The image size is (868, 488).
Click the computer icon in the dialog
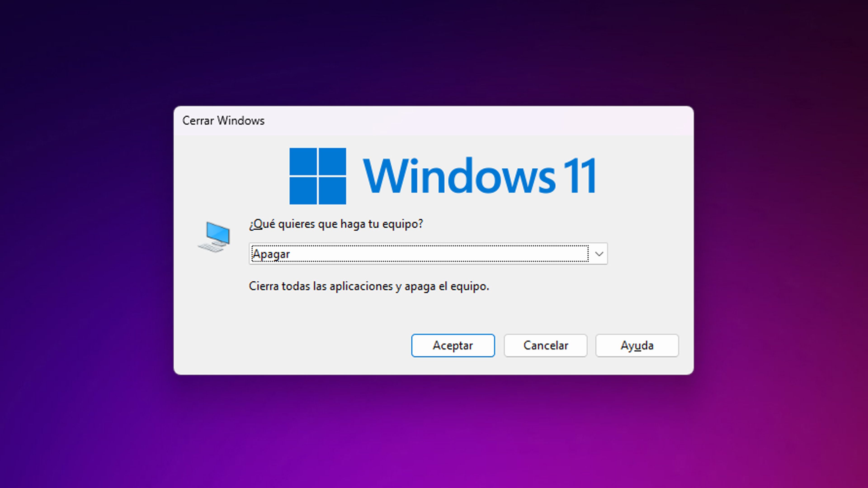click(214, 237)
